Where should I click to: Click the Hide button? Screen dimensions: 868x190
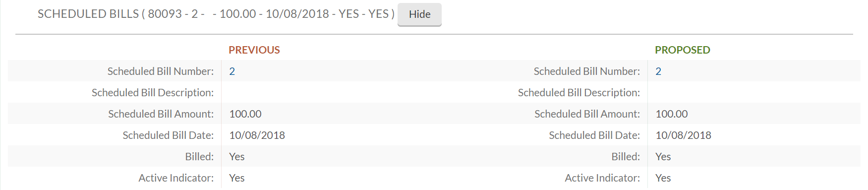[x=419, y=14]
